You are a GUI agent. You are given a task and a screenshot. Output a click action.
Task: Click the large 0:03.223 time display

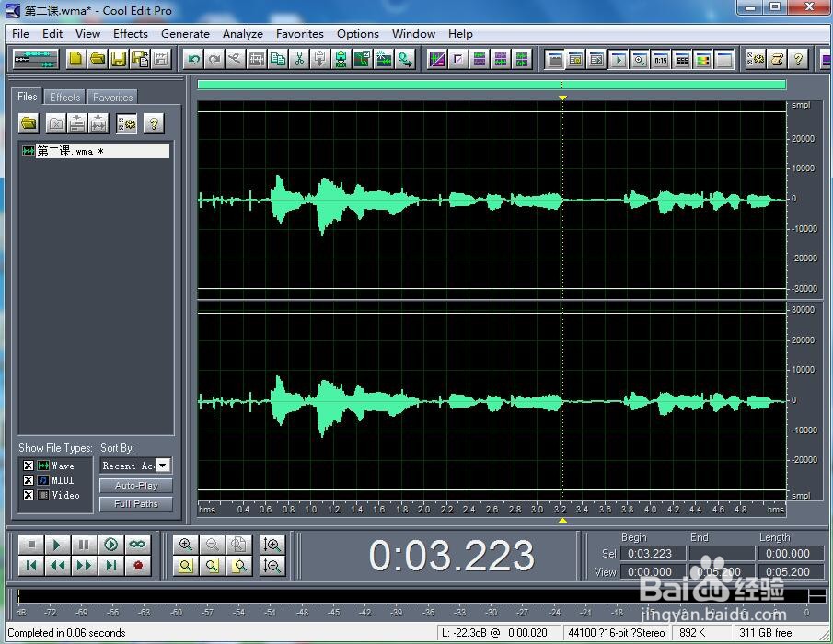[x=451, y=556]
